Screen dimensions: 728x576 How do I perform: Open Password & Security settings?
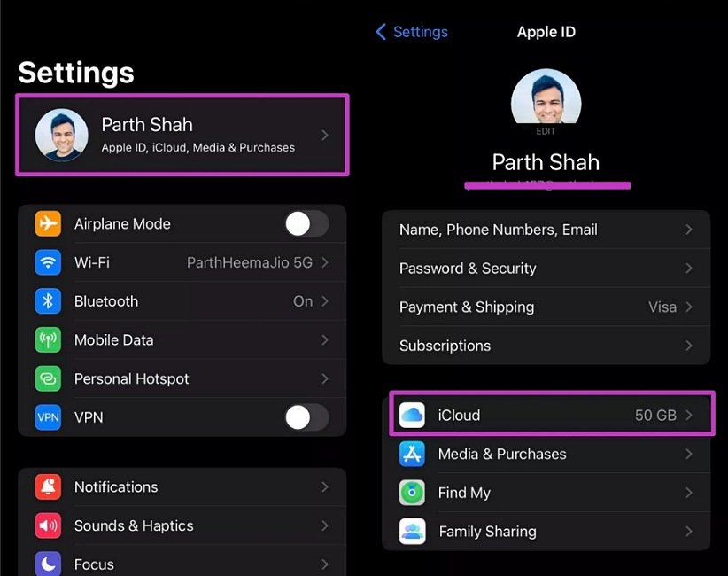pyautogui.click(x=545, y=269)
